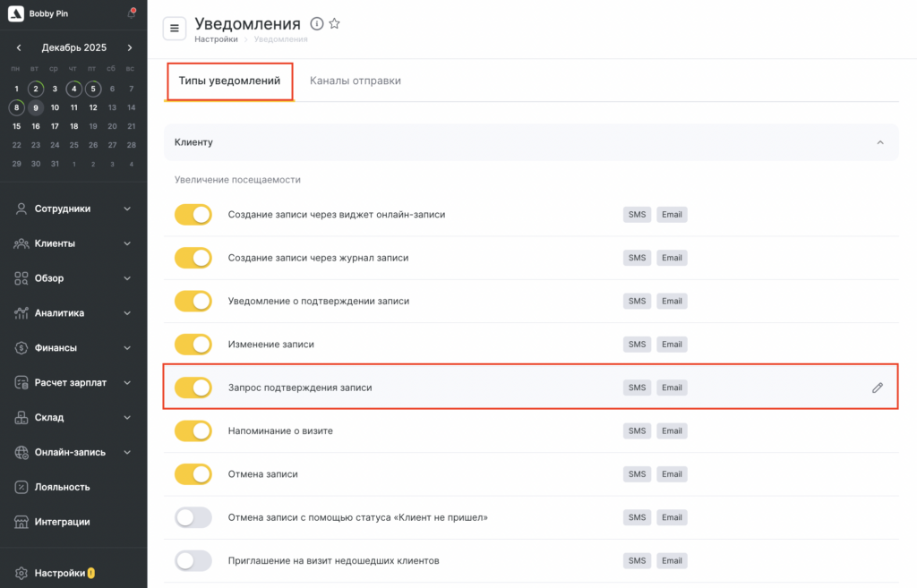Click Настройки breadcrumb link
The image size is (917, 588).
point(216,39)
